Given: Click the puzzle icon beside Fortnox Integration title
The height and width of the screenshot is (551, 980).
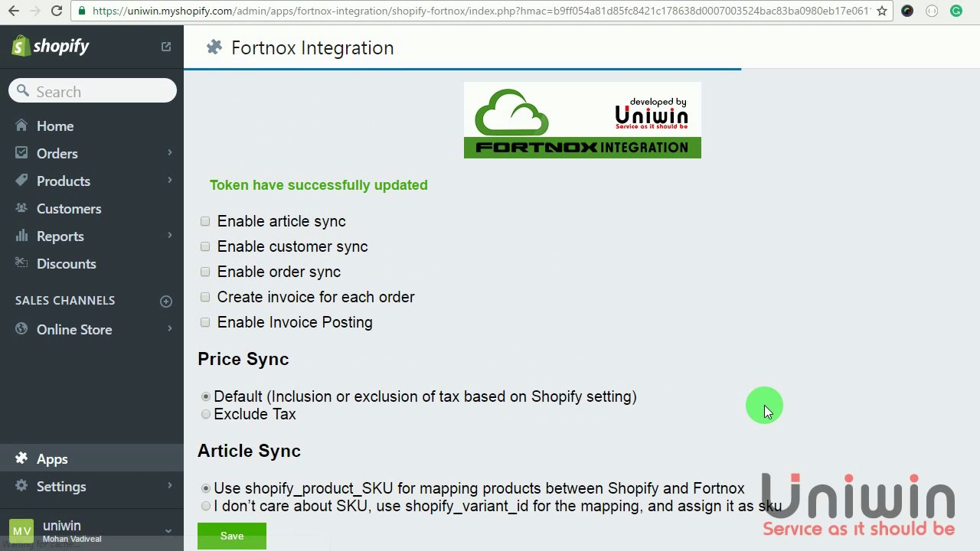Looking at the screenshot, I should (x=214, y=47).
